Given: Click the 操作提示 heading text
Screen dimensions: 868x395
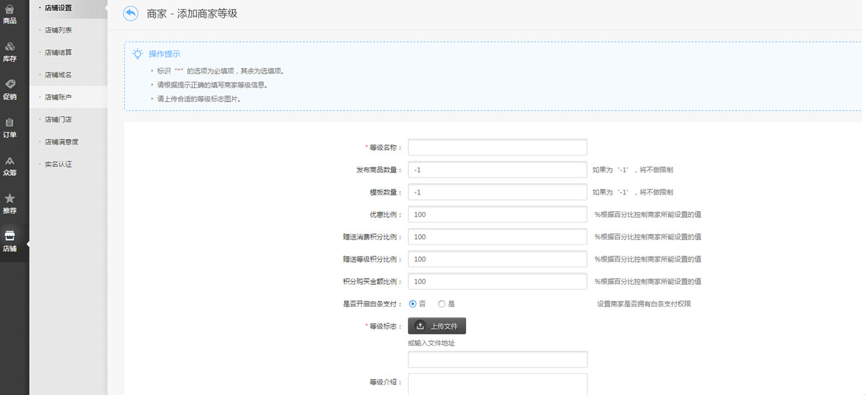Looking at the screenshot, I should 165,54.
